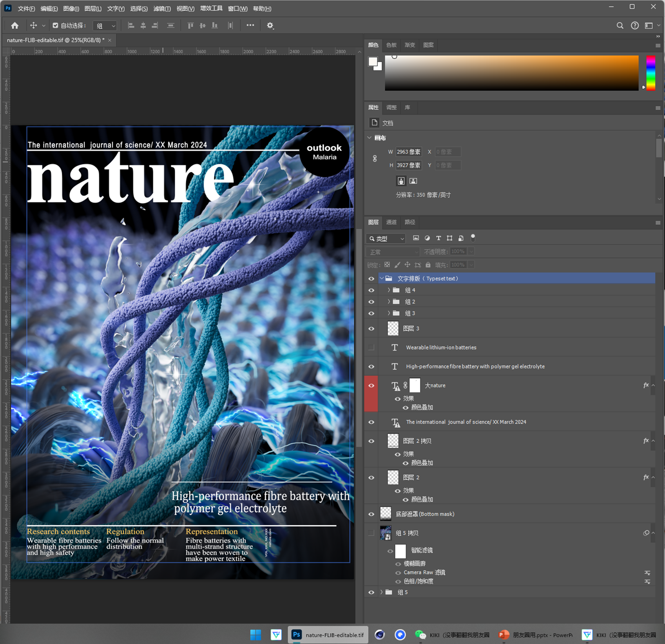665x644 pixels.
Task: Collapse the 画布 section
Action: 369,138
